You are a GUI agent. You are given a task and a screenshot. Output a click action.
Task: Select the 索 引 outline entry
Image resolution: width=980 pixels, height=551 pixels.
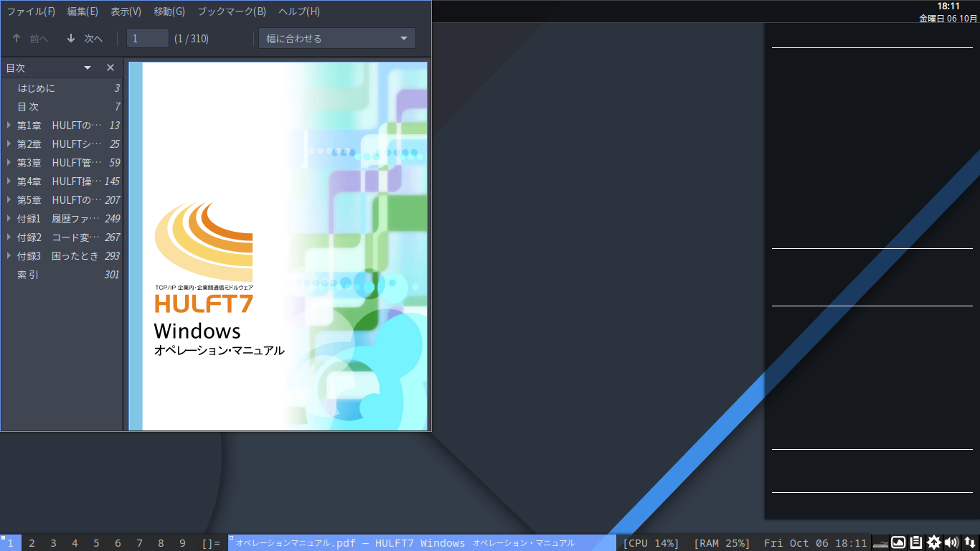tap(62, 275)
